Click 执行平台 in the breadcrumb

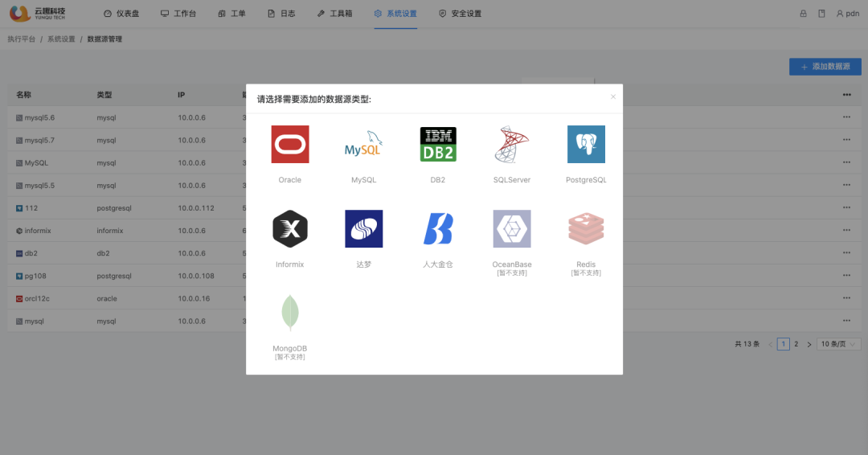[x=22, y=39]
